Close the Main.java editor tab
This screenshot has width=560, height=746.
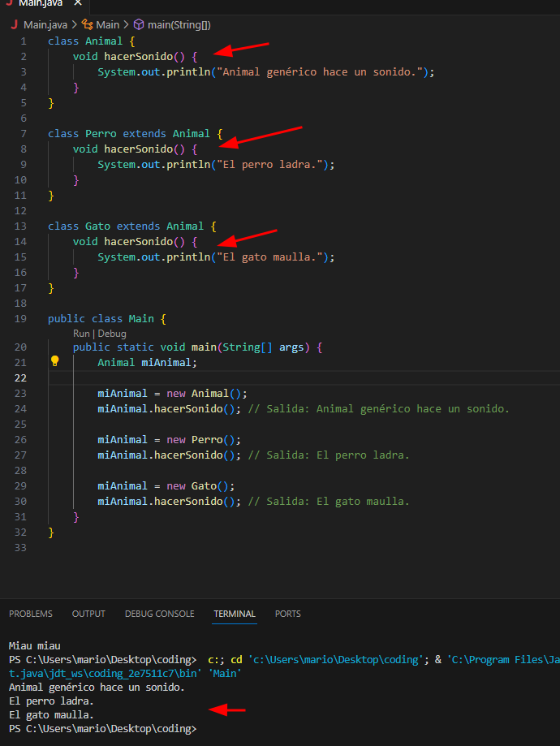(78, 3)
